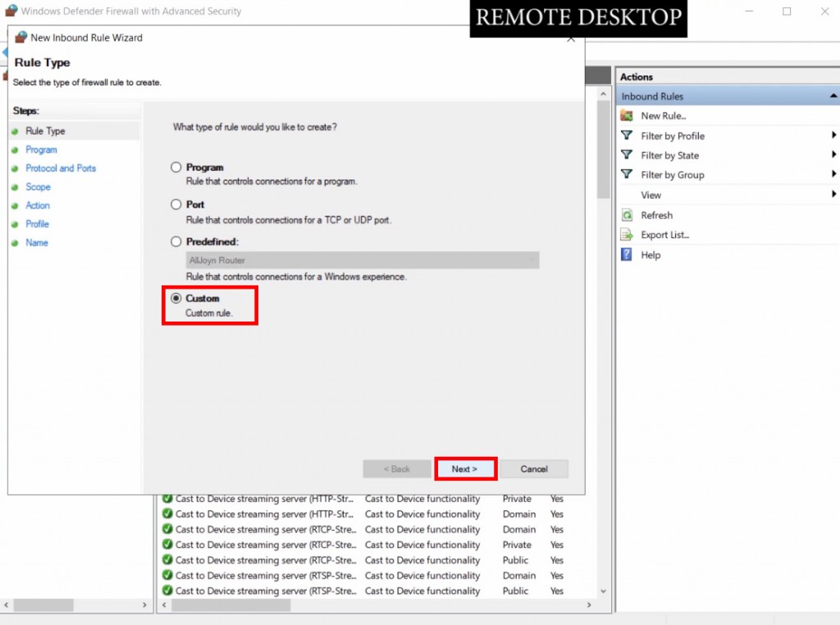The height and width of the screenshot is (625, 840).
Task: Close the New Inbound Rule Wizard dialog
Action: click(571, 39)
